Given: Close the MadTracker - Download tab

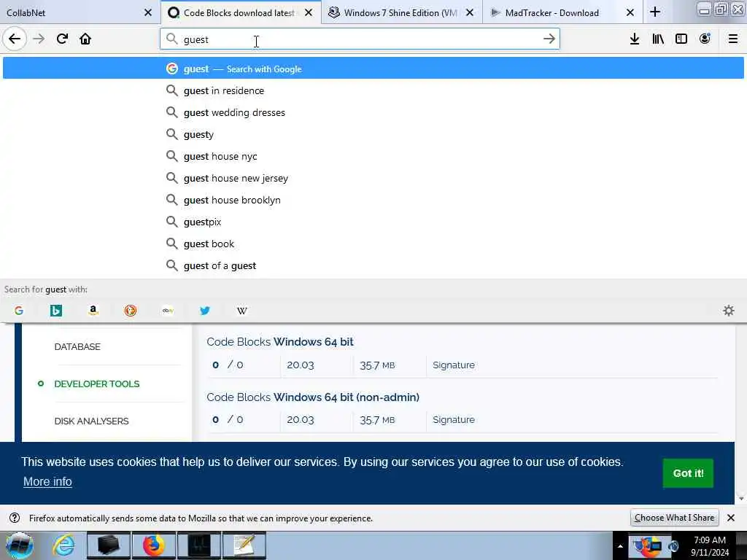Looking at the screenshot, I should [x=630, y=12].
